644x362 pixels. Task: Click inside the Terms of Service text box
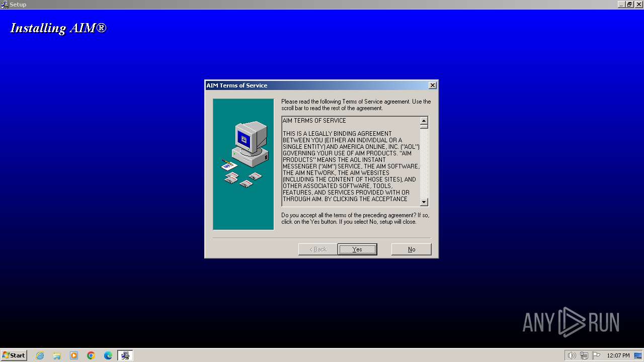click(x=351, y=161)
